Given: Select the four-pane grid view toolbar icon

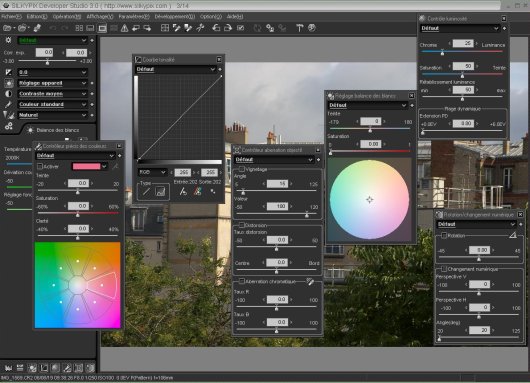Looking at the screenshot, I should pyautogui.click(x=165, y=28).
